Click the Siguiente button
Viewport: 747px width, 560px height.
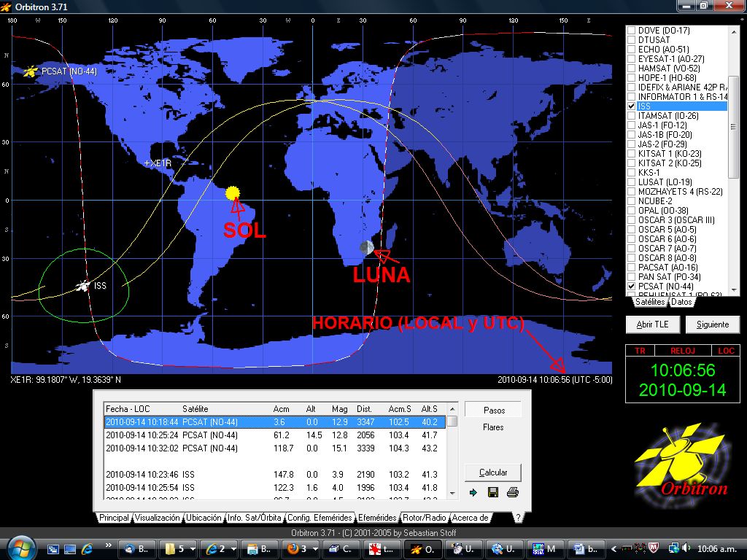pos(713,324)
